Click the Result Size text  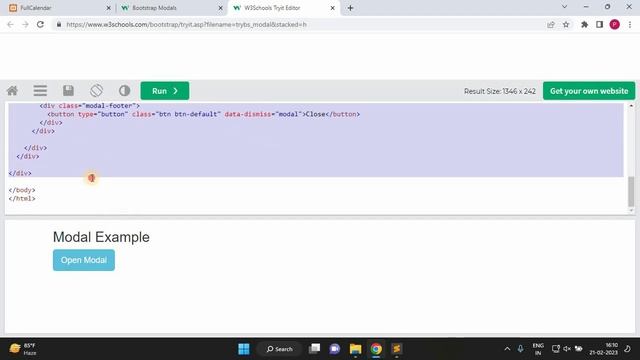click(x=500, y=91)
